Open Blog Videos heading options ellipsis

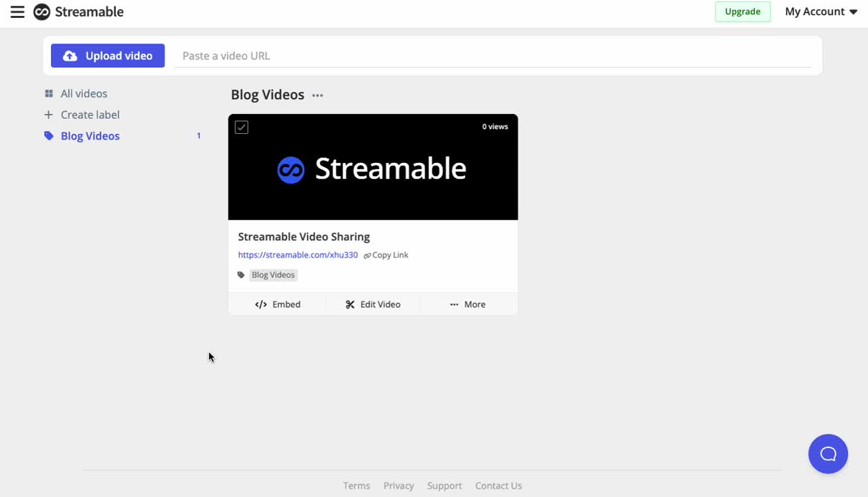(x=317, y=95)
